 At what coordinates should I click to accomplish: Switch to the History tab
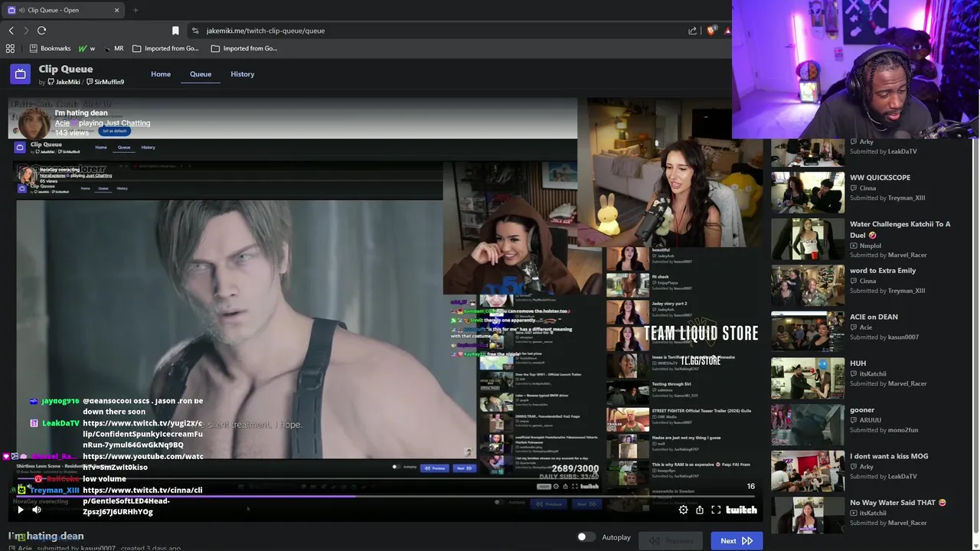click(x=242, y=74)
